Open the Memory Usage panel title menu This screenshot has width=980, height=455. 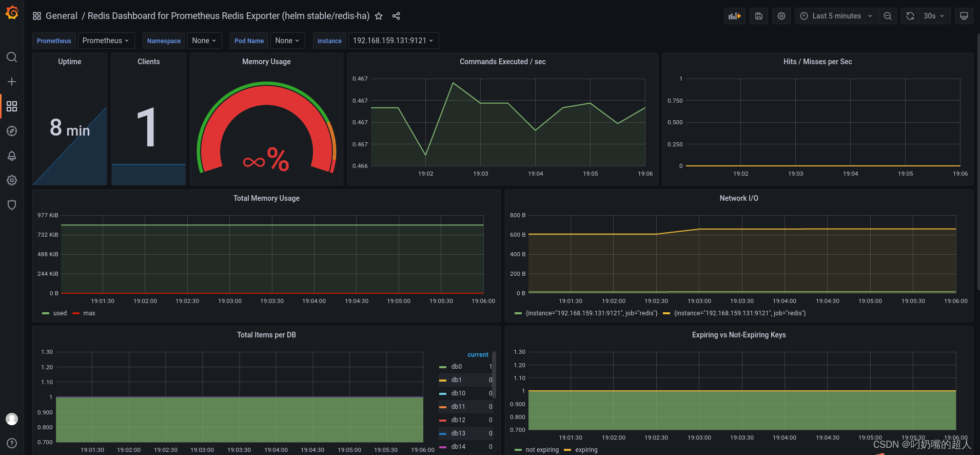pyautogui.click(x=266, y=62)
